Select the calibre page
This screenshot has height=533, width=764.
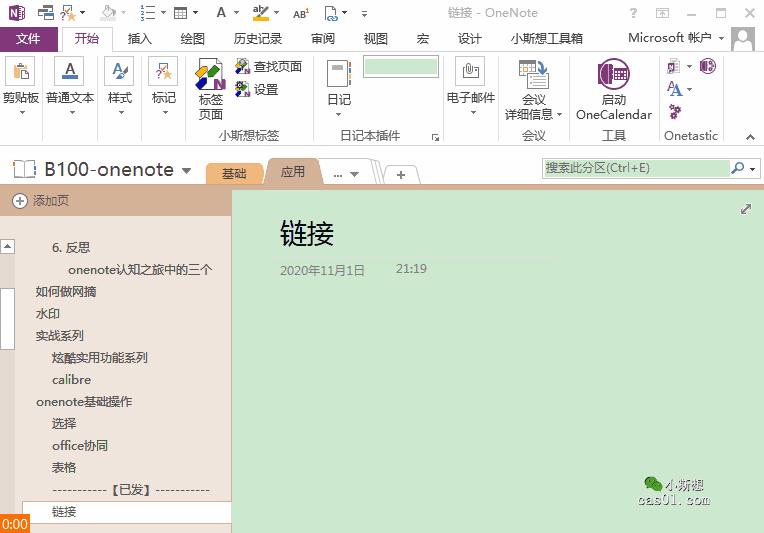click(x=72, y=380)
